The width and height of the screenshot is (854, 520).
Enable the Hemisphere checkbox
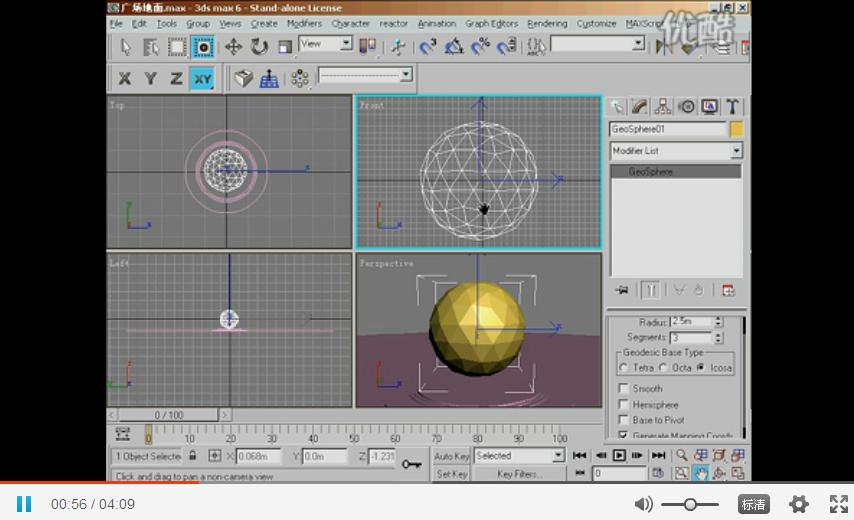(x=624, y=405)
